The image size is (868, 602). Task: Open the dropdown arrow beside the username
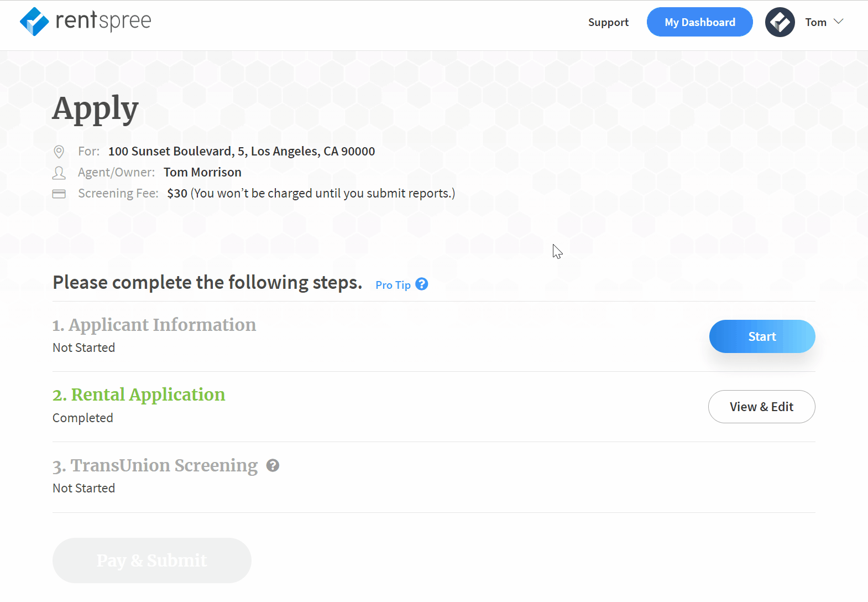(840, 22)
